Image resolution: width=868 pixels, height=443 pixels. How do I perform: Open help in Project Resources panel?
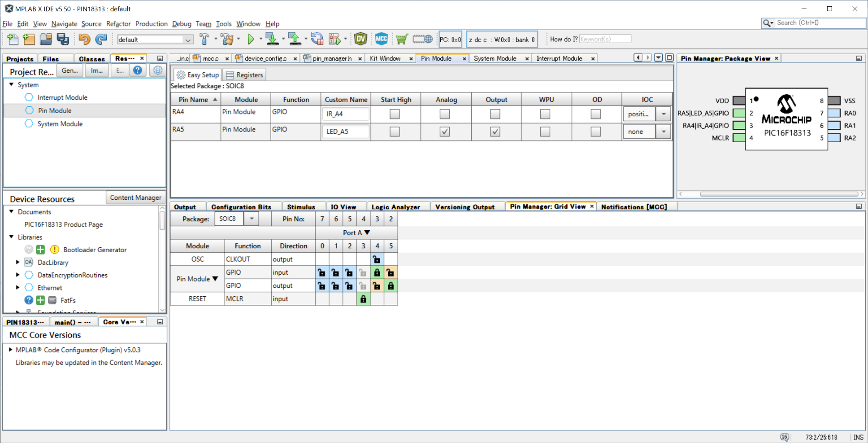[x=138, y=70]
